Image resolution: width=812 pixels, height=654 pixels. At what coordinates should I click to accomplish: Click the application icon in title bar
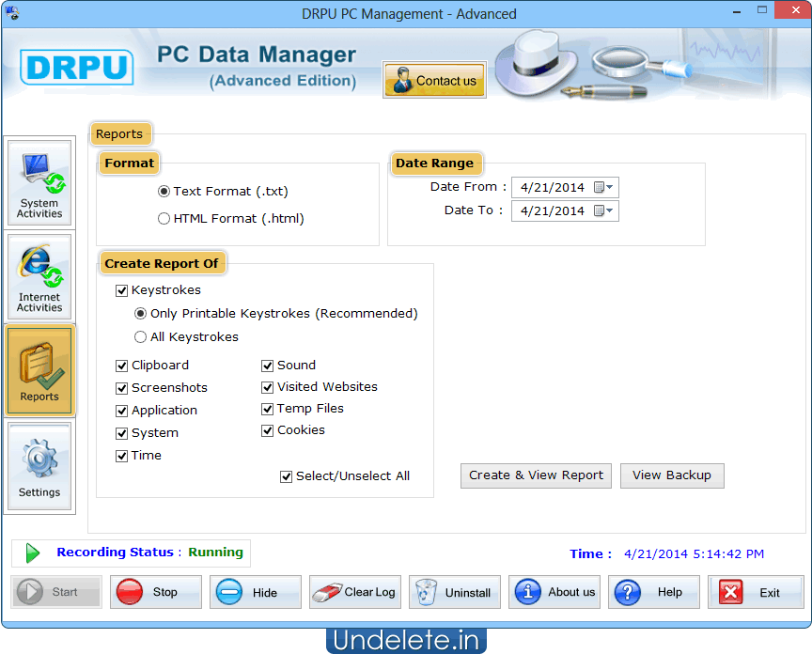[12, 13]
